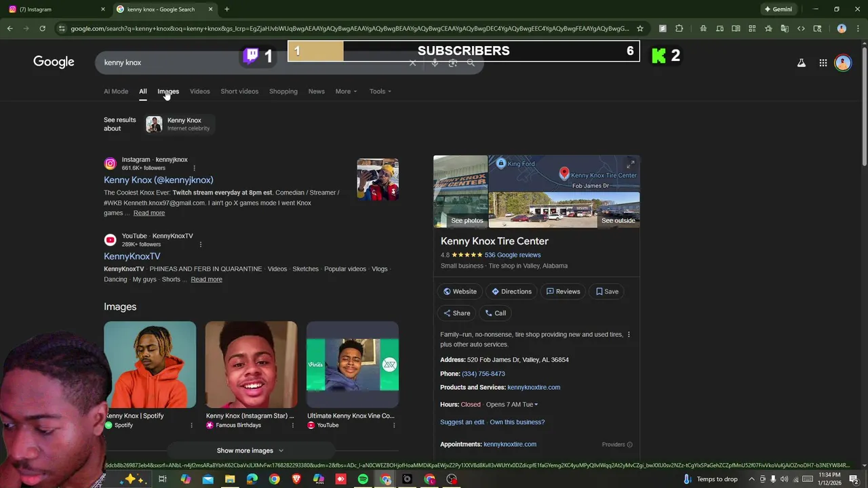Go back to the previous page
Screen dimensions: 868x488
10,28
